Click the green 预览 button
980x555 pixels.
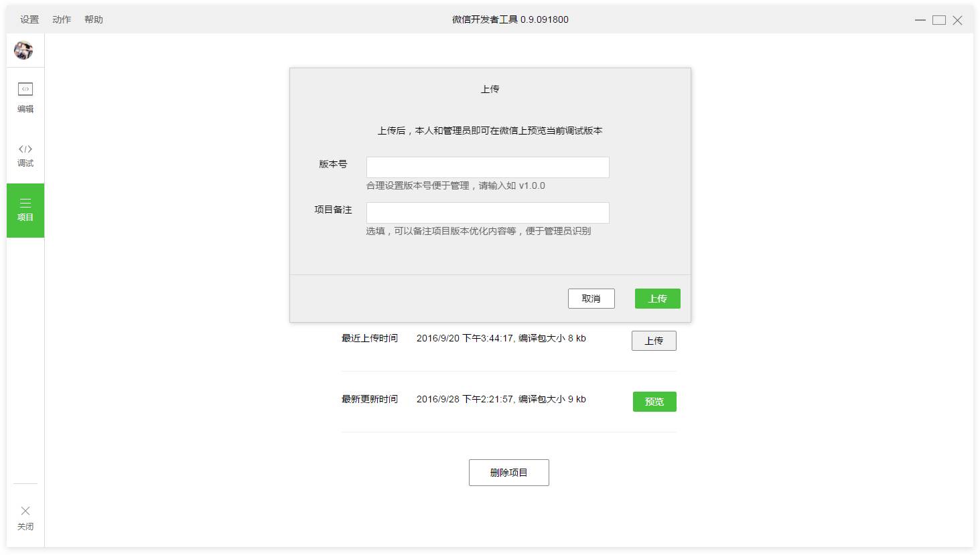click(x=654, y=402)
